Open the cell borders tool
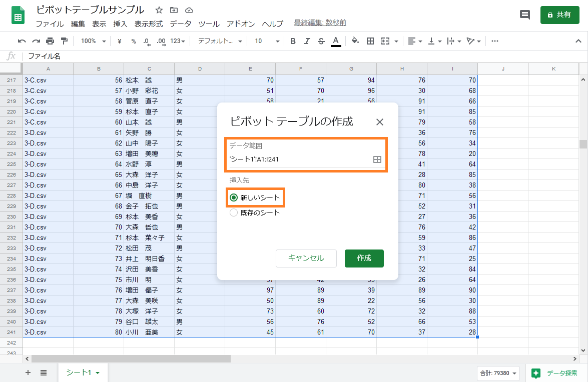Screen dimensions: 588x382 [x=370, y=41]
